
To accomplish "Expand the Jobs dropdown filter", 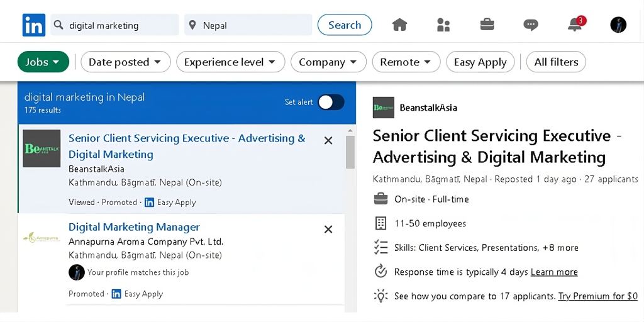I will (43, 62).
